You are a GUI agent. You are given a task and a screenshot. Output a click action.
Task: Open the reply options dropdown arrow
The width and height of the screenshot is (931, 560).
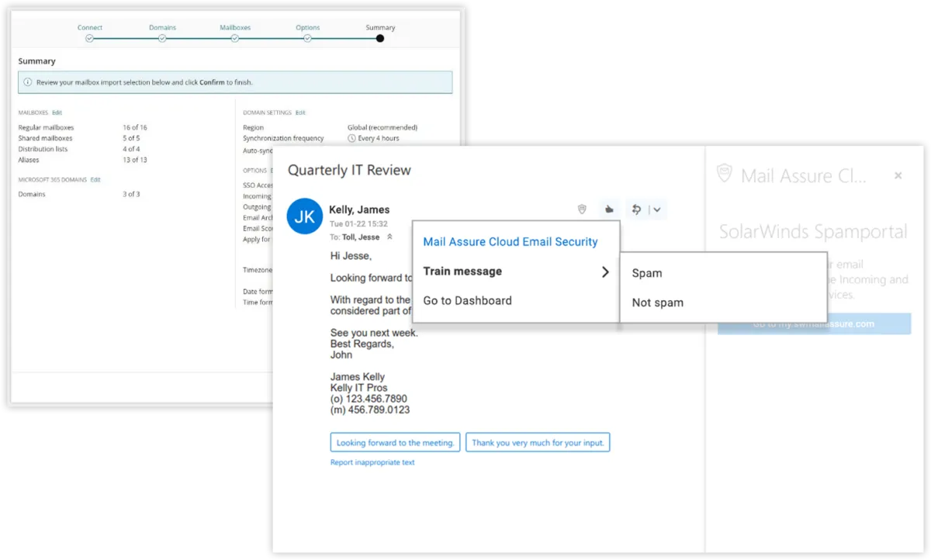coord(656,209)
